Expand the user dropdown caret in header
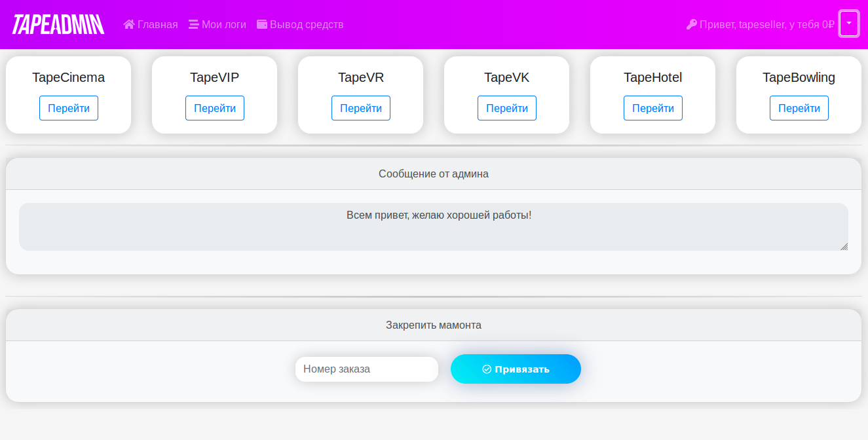 tap(849, 24)
